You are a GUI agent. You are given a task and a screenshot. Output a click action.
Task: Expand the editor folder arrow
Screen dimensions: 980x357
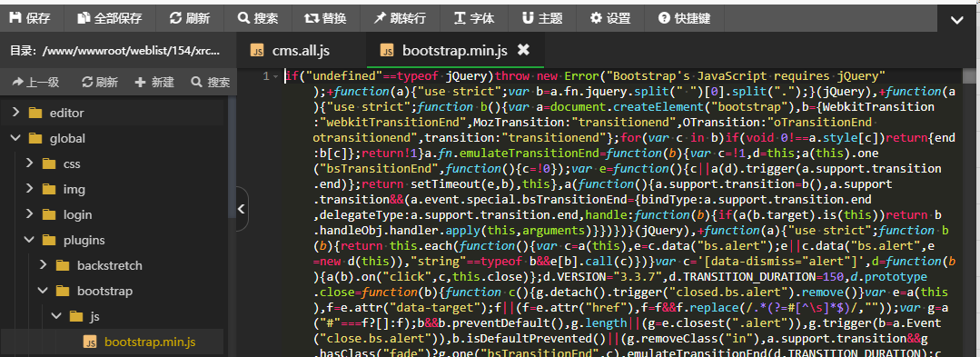click(16, 114)
